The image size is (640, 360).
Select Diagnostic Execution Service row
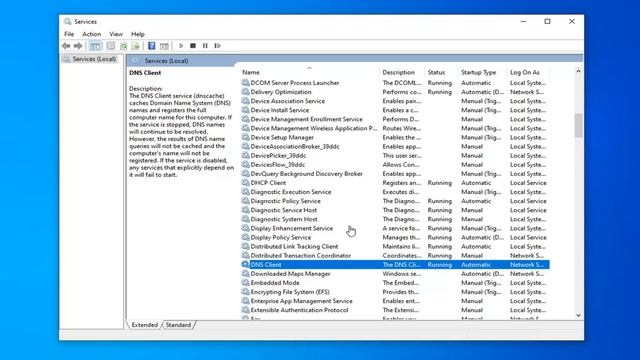395,192
